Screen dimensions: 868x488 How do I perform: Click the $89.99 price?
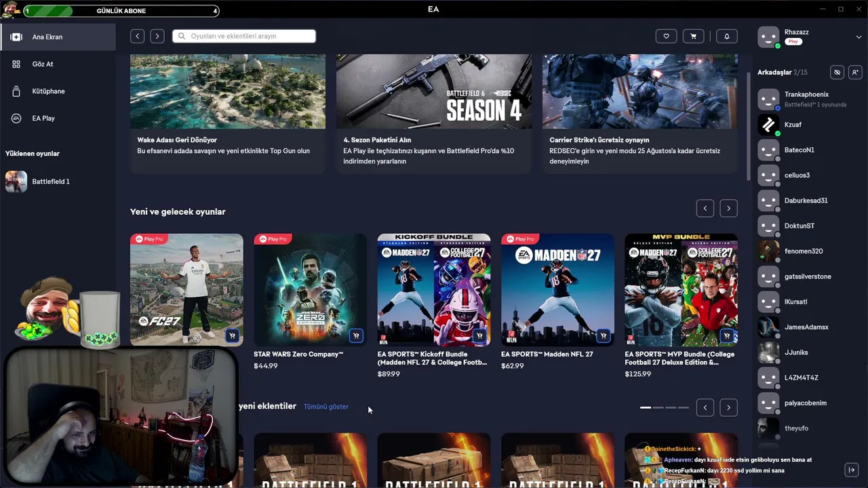389,374
